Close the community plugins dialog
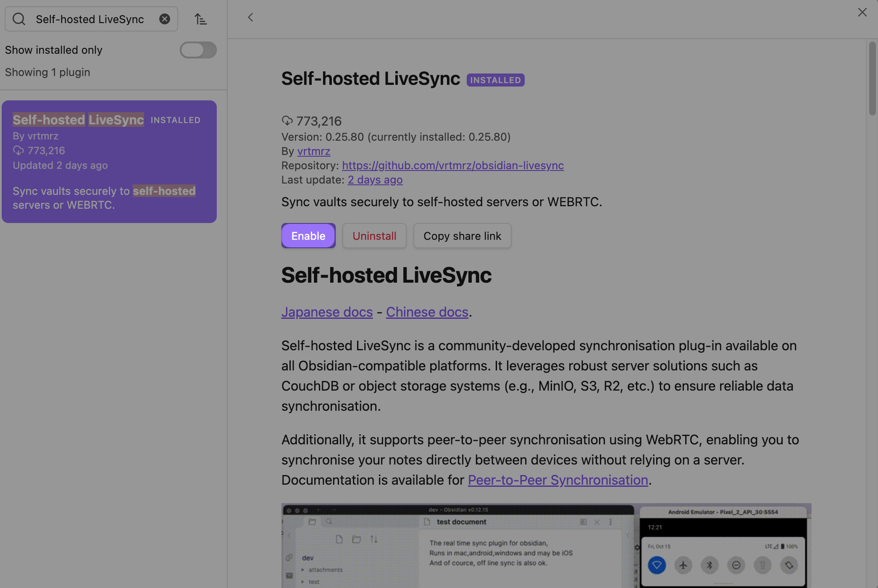Image resolution: width=878 pixels, height=588 pixels. tap(862, 12)
